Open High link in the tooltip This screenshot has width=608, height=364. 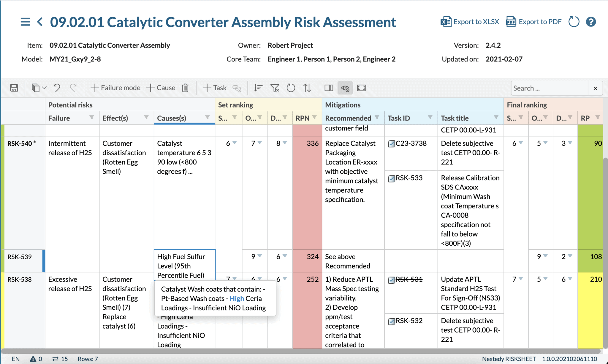(237, 298)
